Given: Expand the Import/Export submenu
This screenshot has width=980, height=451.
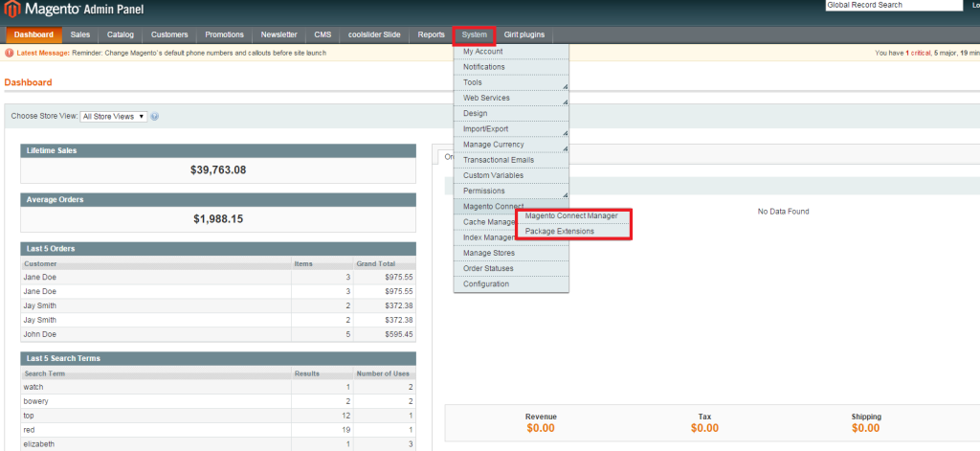Looking at the screenshot, I should [x=511, y=129].
